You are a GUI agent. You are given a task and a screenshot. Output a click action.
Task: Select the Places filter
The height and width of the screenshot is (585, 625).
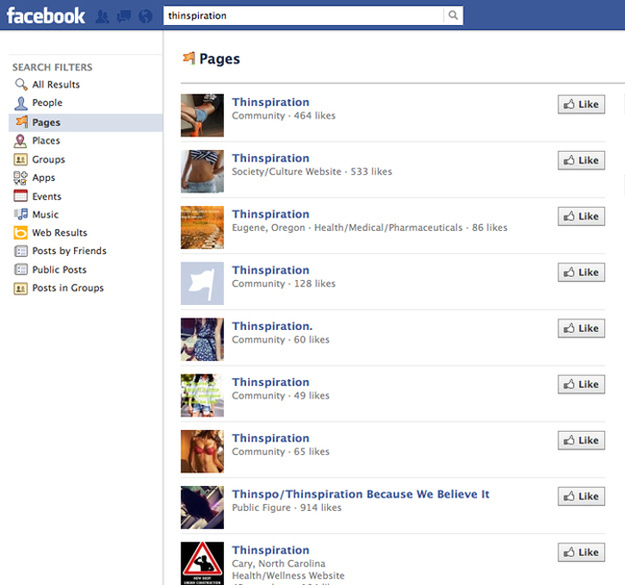86,141
